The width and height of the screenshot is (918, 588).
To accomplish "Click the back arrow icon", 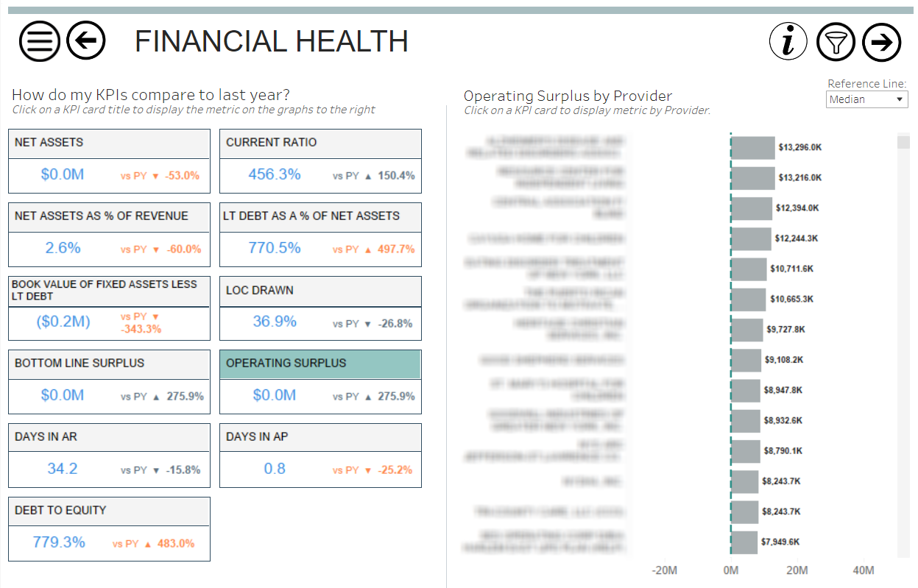I will (x=86, y=41).
